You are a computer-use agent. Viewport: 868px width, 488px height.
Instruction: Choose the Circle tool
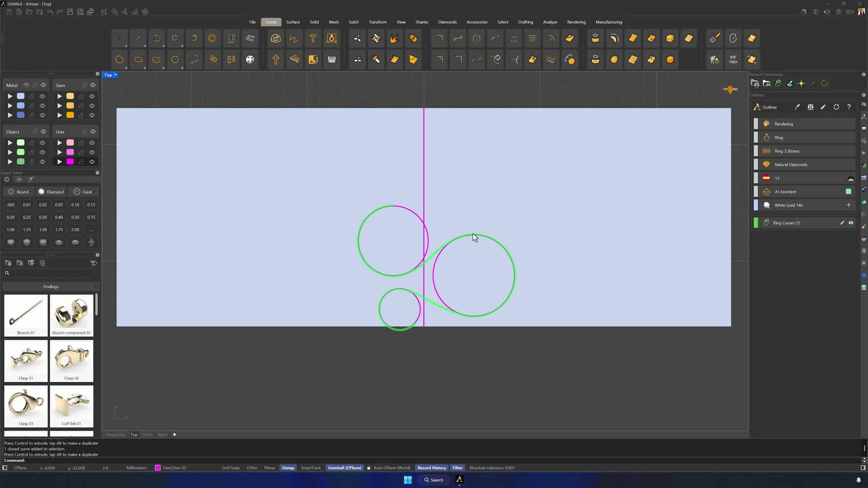(x=119, y=59)
